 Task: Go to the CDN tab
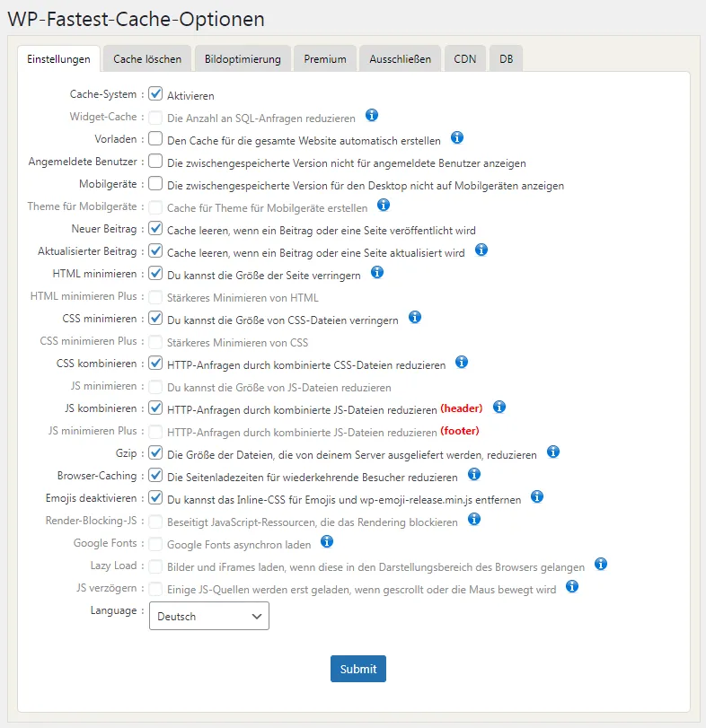click(x=465, y=59)
